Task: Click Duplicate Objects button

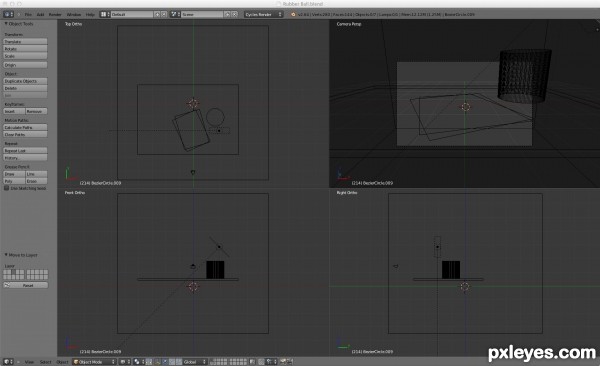Action: (25, 81)
